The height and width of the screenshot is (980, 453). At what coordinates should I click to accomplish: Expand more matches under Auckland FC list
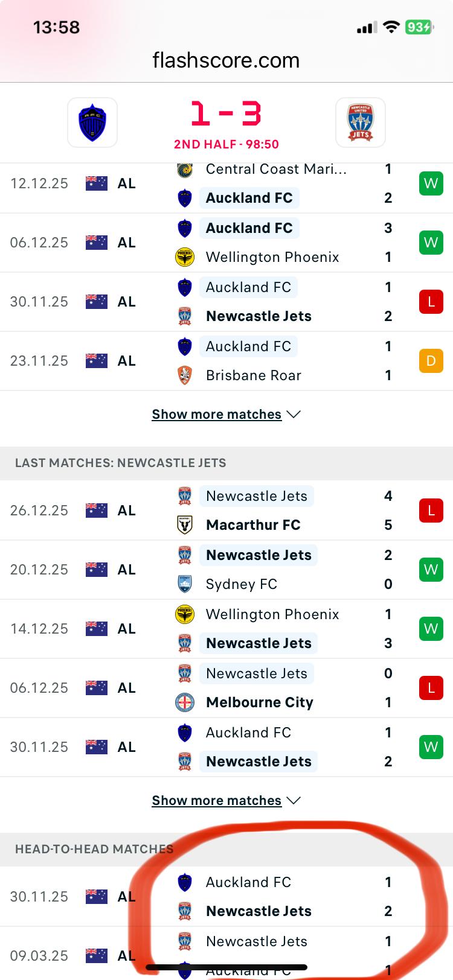(x=217, y=415)
